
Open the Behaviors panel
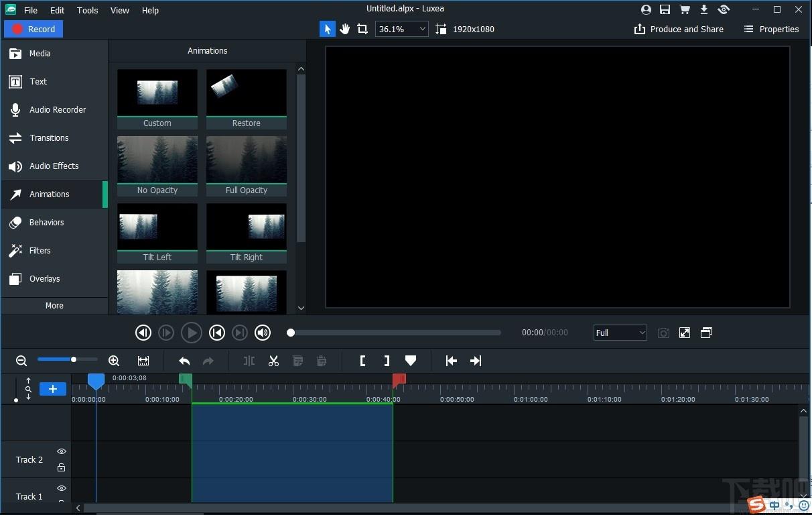click(54, 223)
